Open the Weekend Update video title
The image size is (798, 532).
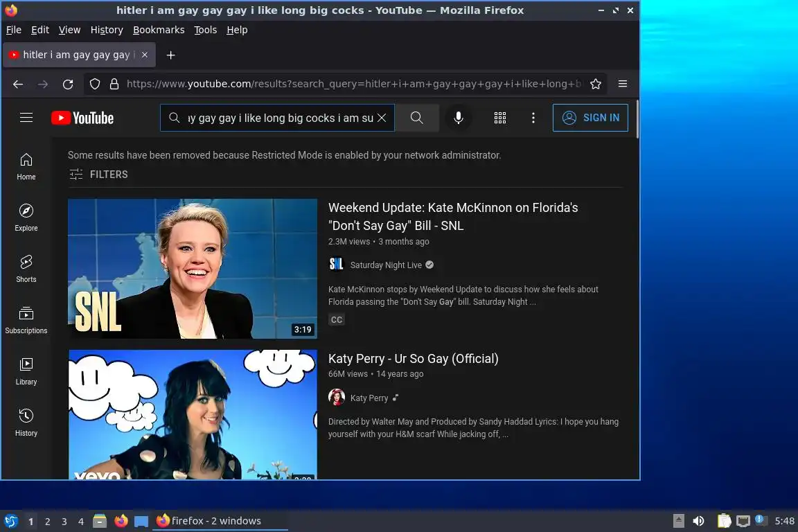click(x=453, y=216)
